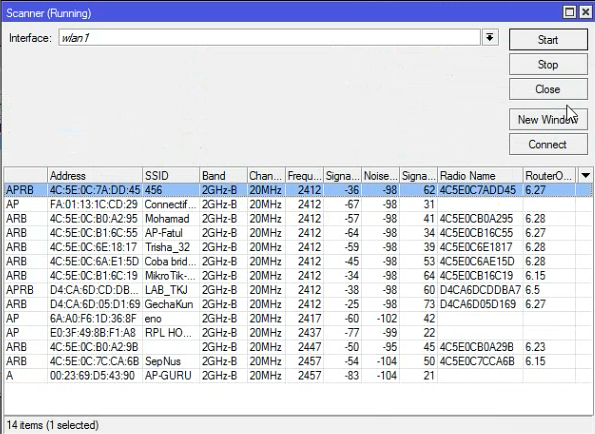Maximize the Scanner window

(x=569, y=13)
